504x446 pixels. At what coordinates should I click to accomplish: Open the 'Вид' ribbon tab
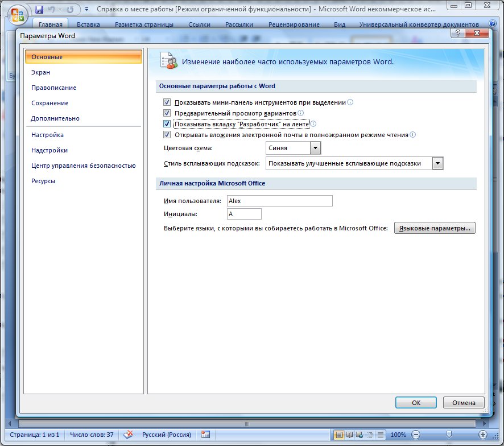340,24
